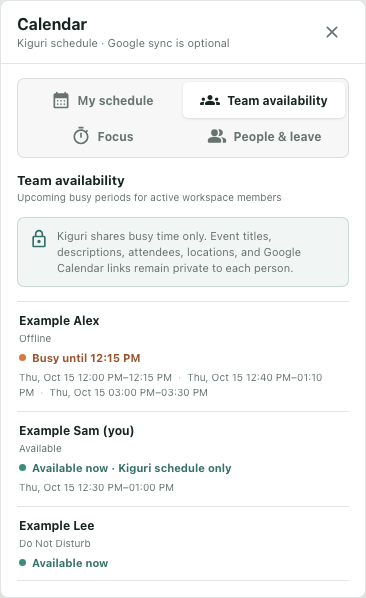The image size is (366, 598).
Task: Click the 'Offline' label under Example Alex
Action: pyautogui.click(x=35, y=338)
